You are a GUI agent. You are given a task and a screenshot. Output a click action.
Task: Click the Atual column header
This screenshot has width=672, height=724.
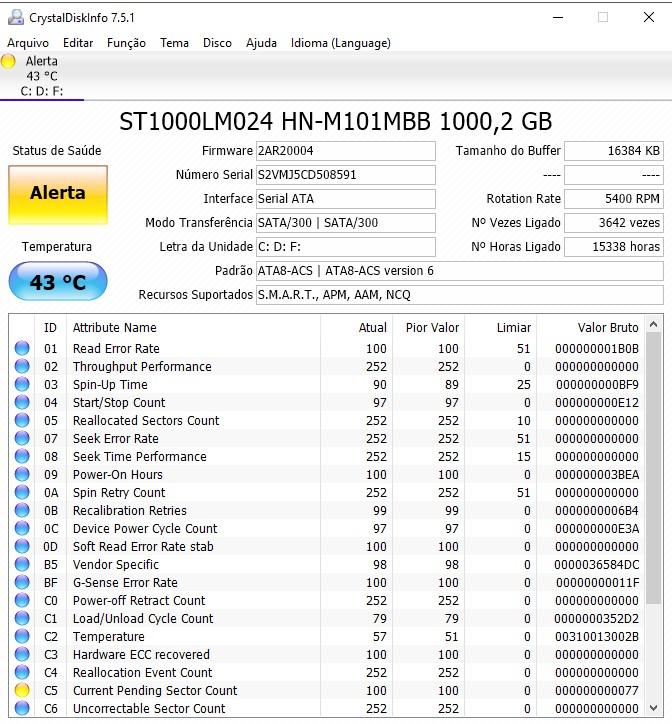[356, 328]
